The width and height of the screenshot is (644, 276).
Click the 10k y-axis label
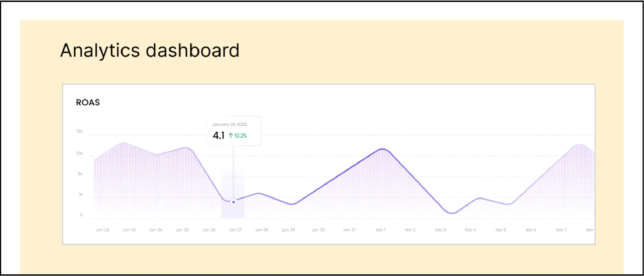(79, 153)
